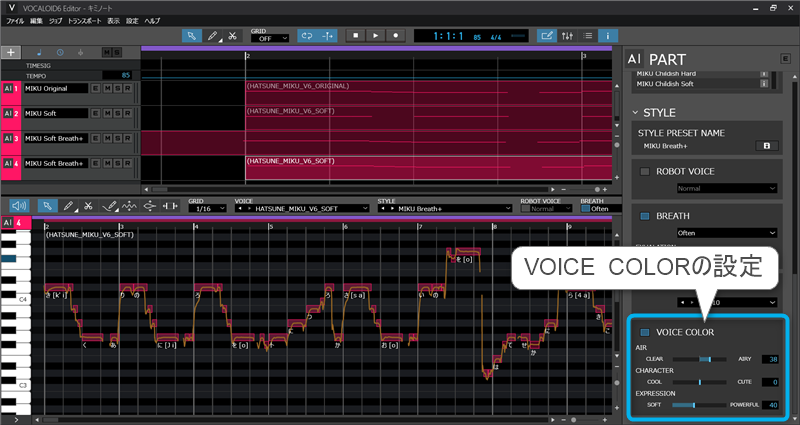Click the AIR clear-airy slider
The width and height of the screenshot is (800, 425).
click(699, 359)
